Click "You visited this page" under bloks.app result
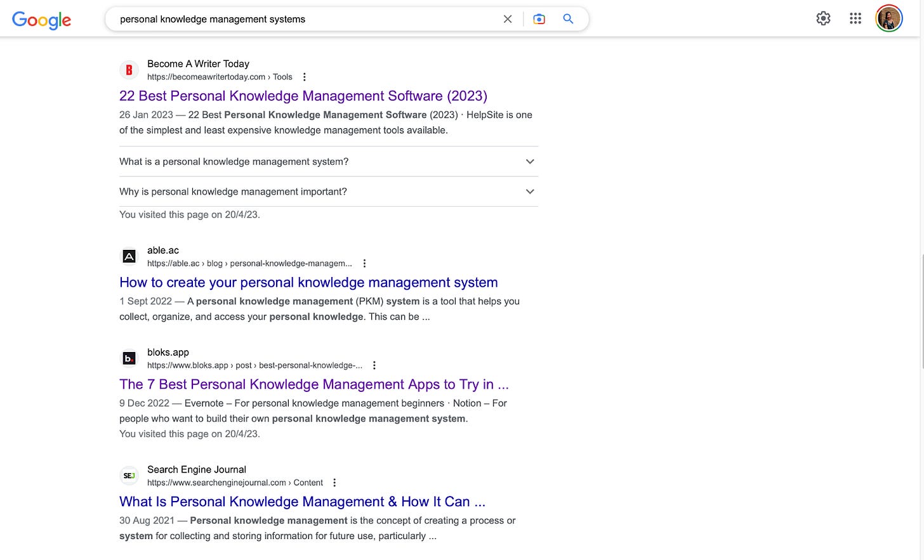 pos(190,434)
